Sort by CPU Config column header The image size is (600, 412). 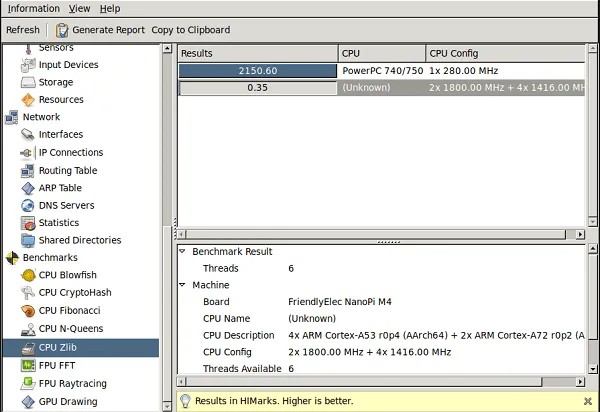pos(505,53)
